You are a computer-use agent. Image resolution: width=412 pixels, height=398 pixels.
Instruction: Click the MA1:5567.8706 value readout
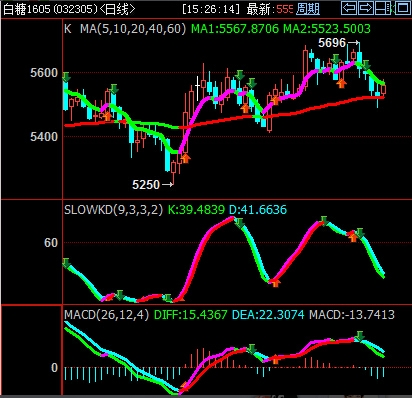click(235, 29)
